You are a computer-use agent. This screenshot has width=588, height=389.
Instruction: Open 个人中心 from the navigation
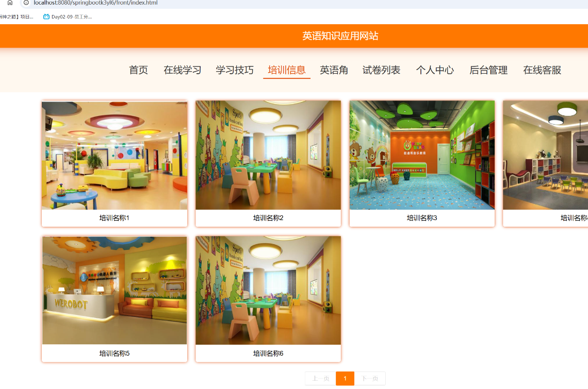pyautogui.click(x=435, y=70)
